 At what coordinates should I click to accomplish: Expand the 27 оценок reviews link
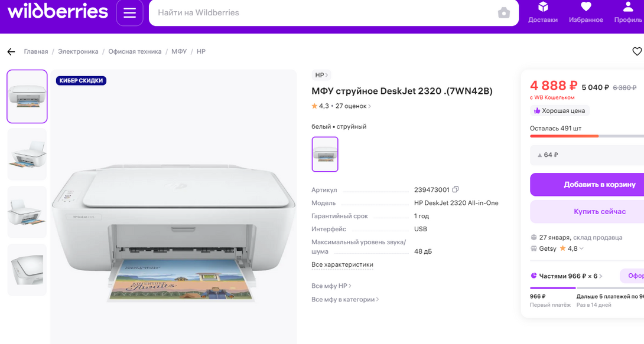(353, 106)
